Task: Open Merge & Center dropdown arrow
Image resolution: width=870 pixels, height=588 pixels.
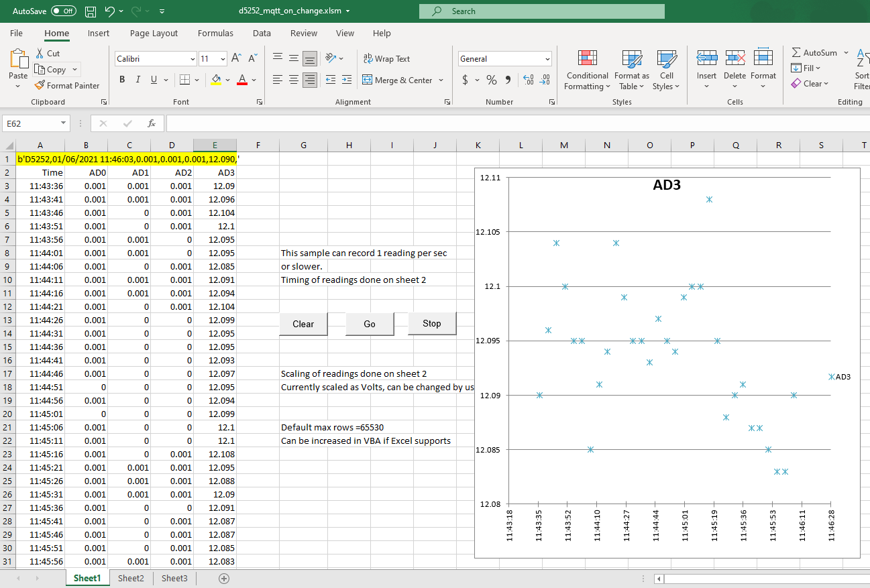Action: 441,80
